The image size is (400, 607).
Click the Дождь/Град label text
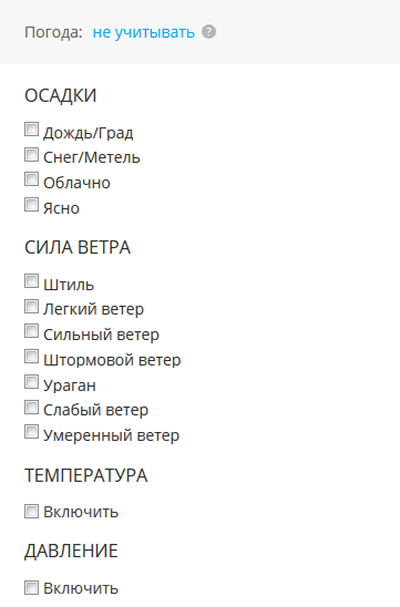coord(88,133)
